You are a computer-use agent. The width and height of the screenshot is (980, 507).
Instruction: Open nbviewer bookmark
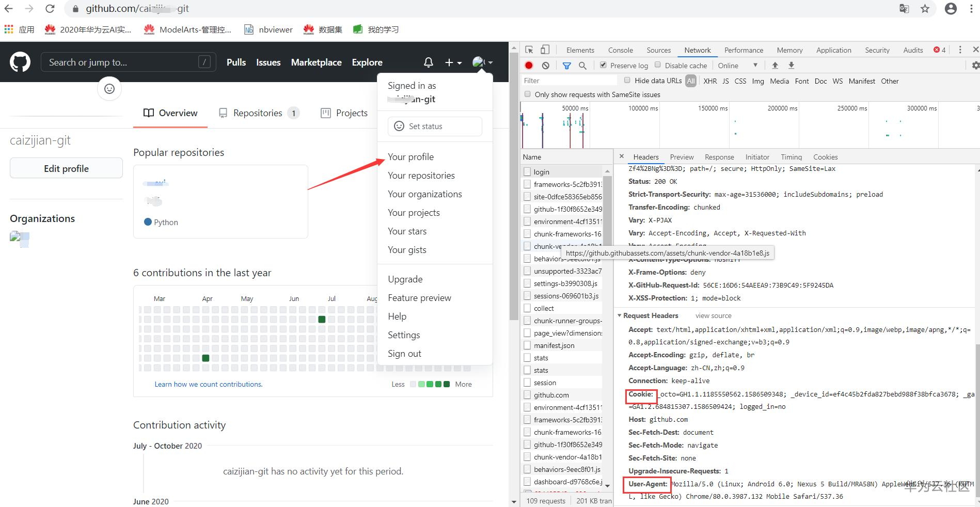(268, 29)
